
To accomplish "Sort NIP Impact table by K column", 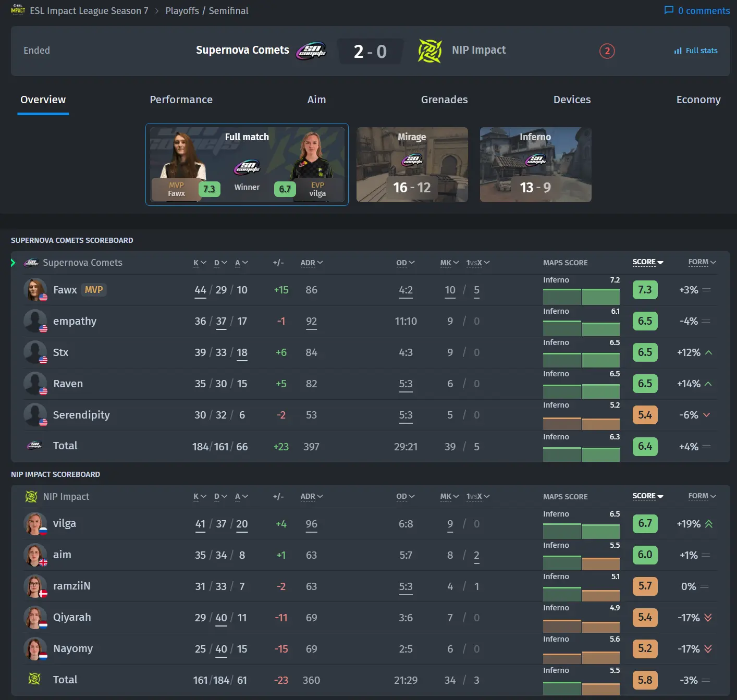I will pyautogui.click(x=200, y=497).
